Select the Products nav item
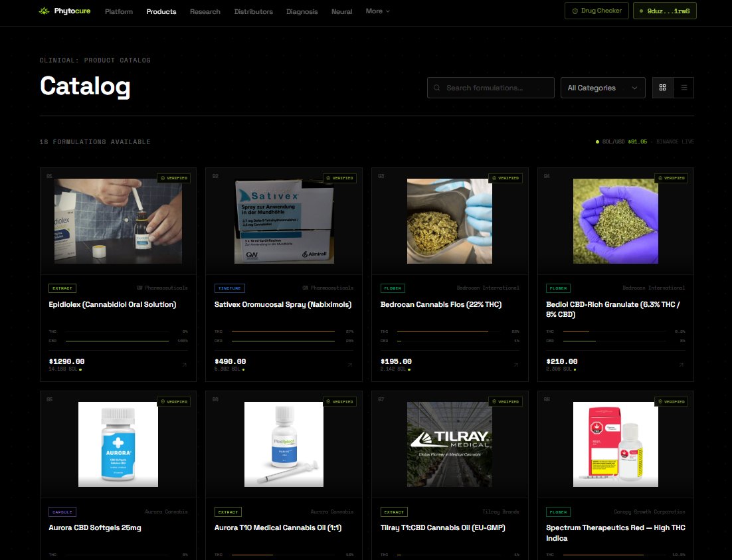 [x=161, y=12]
